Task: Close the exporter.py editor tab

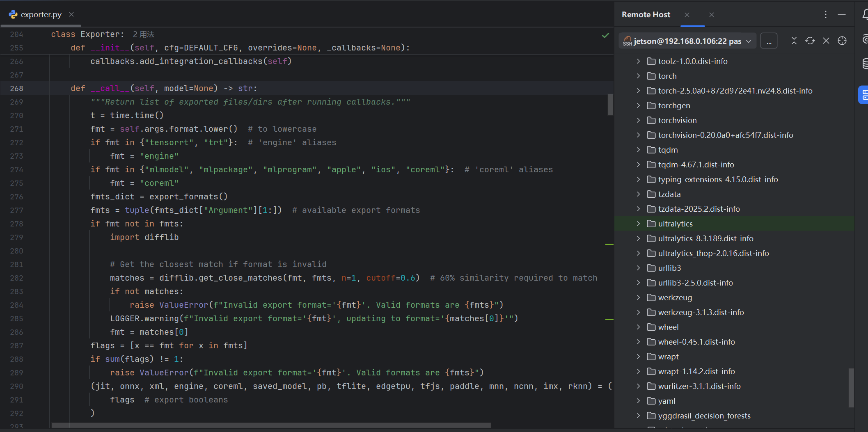Action: [71, 14]
